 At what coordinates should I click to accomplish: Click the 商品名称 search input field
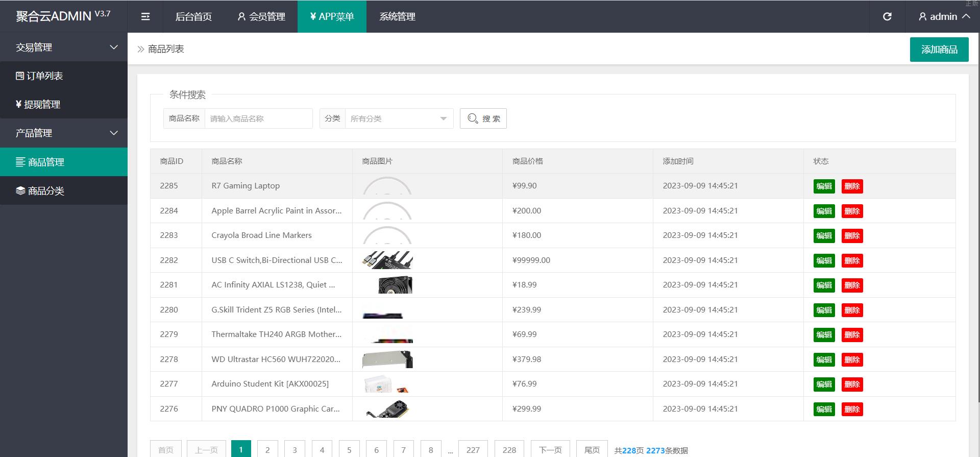[258, 118]
